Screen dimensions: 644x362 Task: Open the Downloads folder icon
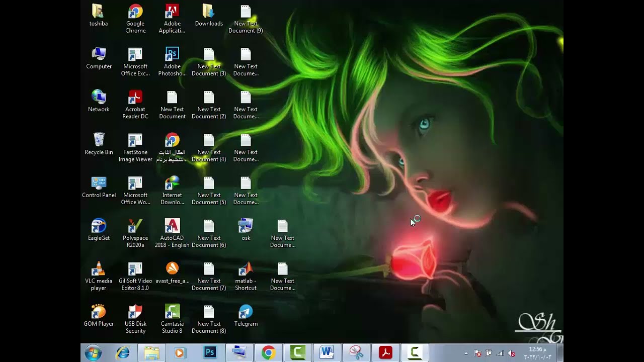(209, 15)
